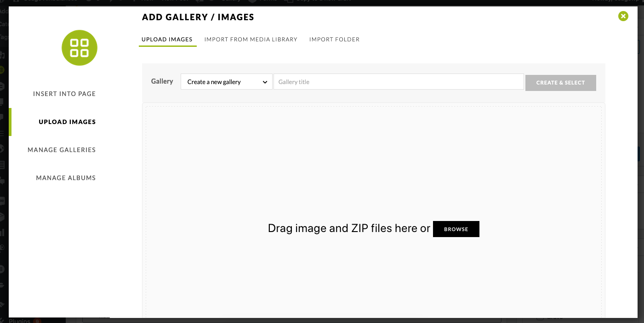Open Manage Galleries section
This screenshot has width=644, height=323.
pos(62,150)
